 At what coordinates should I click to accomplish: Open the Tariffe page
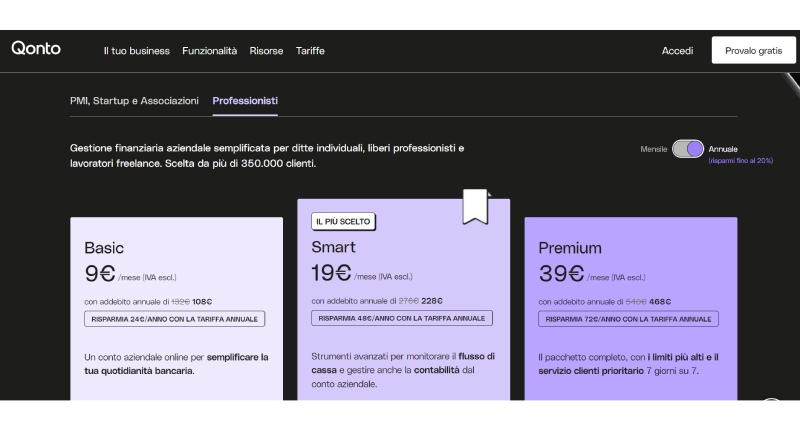[x=310, y=51]
